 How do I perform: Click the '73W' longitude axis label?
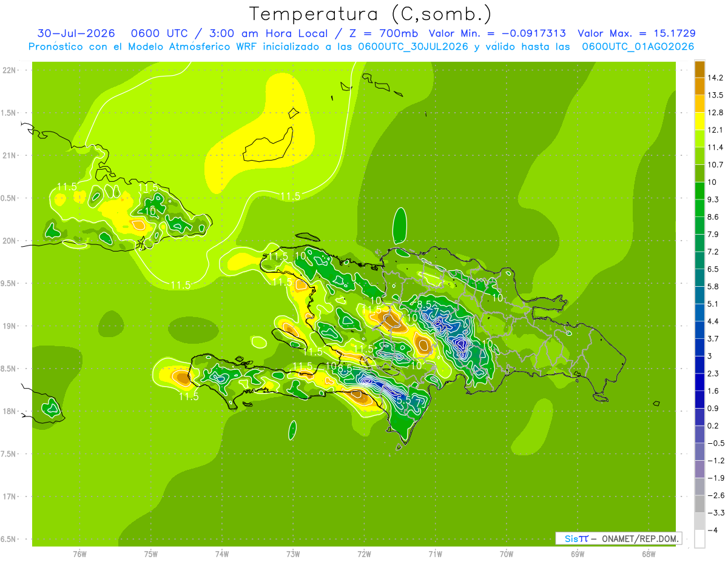click(x=293, y=554)
